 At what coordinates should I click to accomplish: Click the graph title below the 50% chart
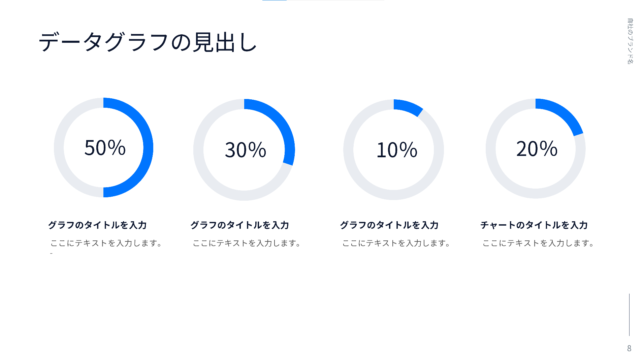(97, 225)
